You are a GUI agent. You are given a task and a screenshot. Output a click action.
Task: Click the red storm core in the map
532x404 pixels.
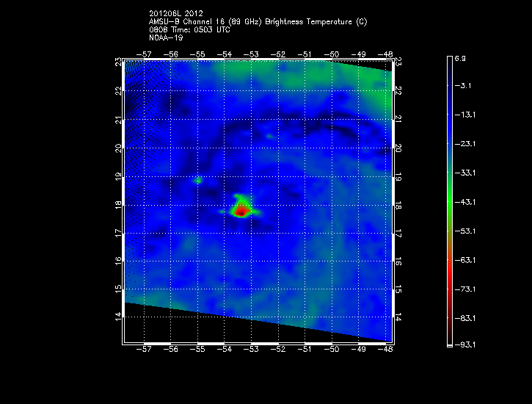[241, 212]
